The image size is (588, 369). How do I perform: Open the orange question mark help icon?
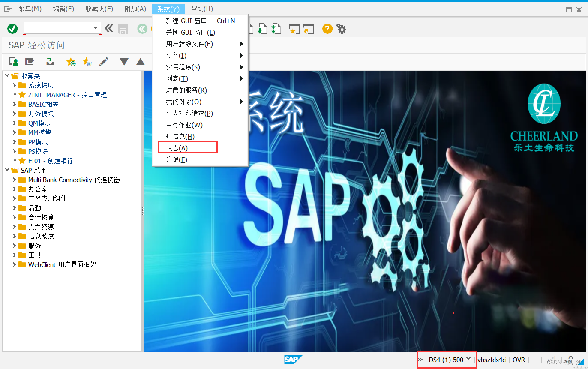327,29
